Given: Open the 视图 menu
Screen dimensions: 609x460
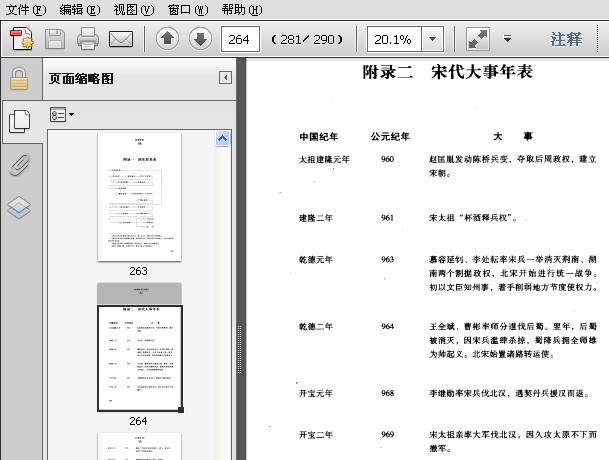Looking at the screenshot, I should 133,9.
